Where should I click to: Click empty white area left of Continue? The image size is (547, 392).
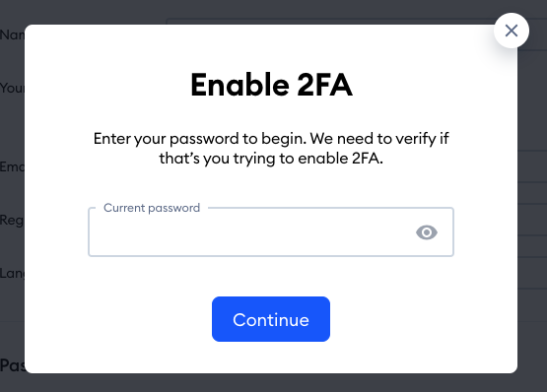(x=118, y=319)
